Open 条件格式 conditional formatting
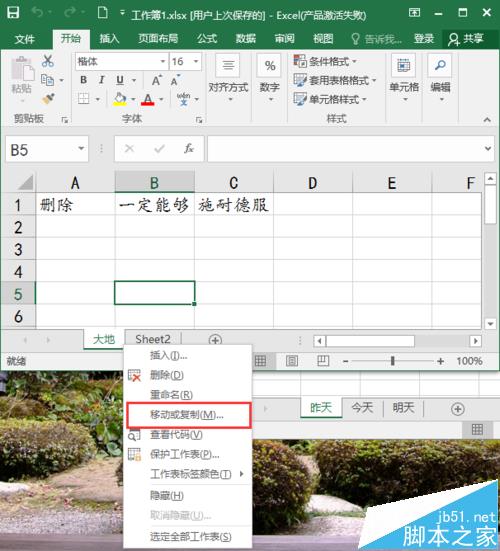 [x=325, y=61]
